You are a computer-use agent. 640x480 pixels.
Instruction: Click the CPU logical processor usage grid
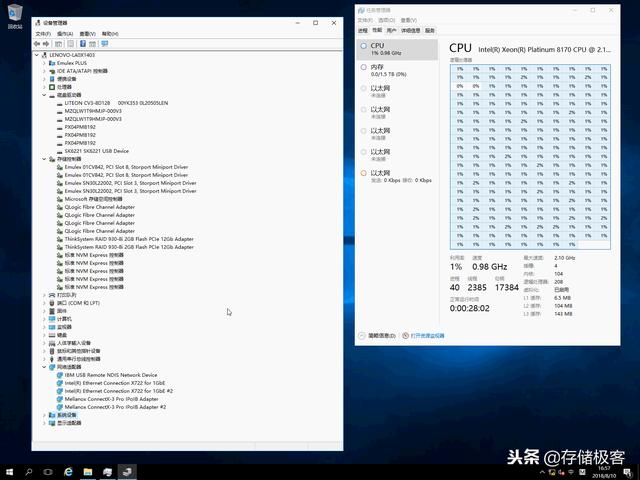tap(530, 157)
